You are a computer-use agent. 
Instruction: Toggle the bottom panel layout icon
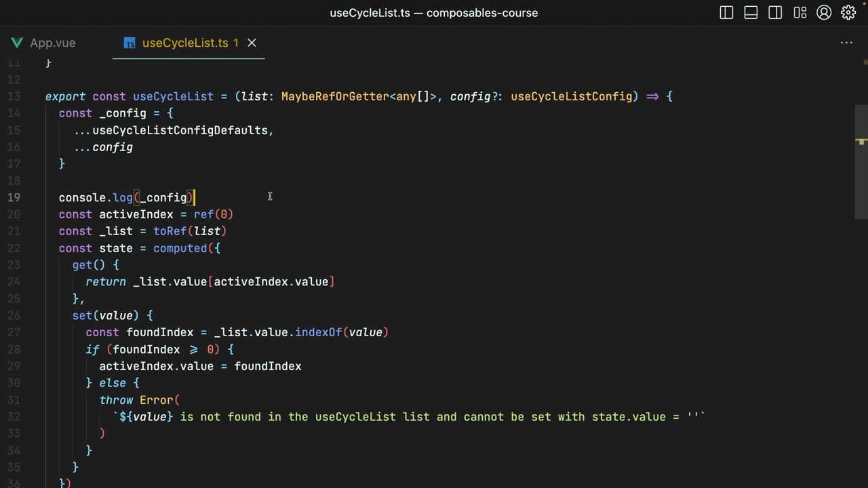click(x=751, y=13)
